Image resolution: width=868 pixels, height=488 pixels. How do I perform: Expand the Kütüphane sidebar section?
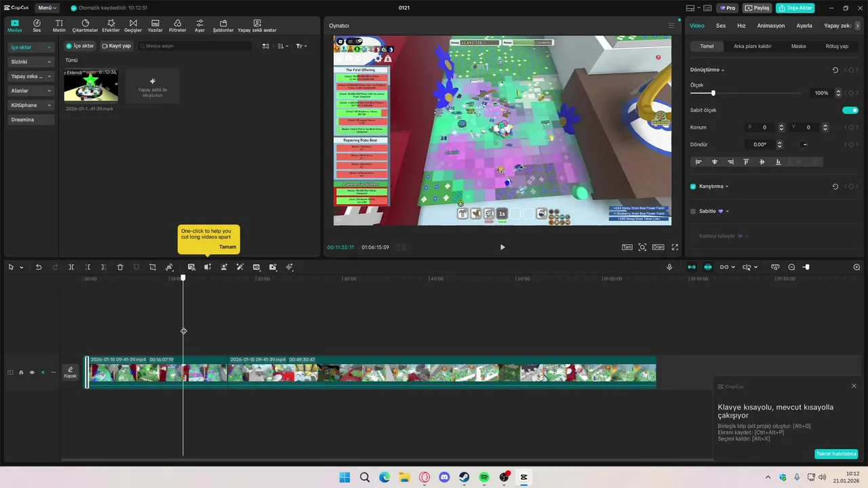tap(31, 105)
